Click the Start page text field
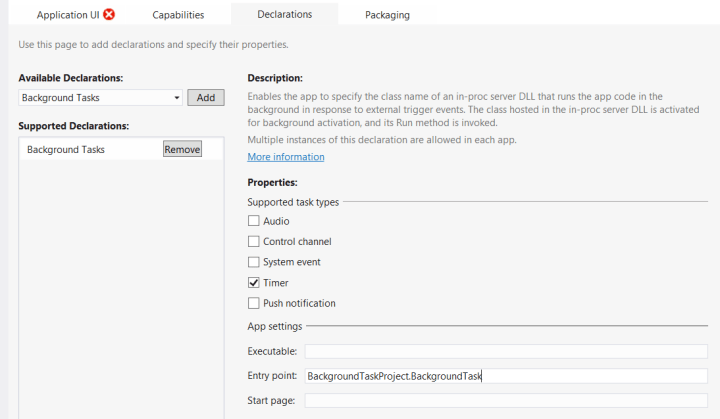The height and width of the screenshot is (419, 720). [505, 401]
